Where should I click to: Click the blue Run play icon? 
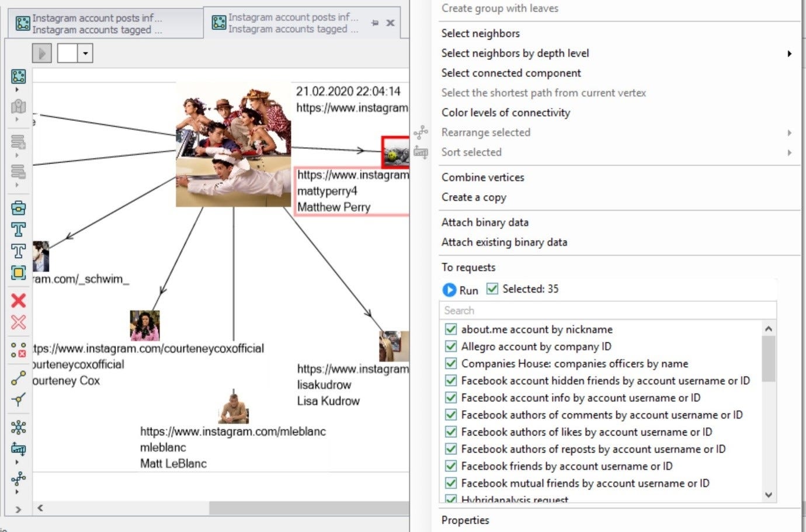click(449, 290)
